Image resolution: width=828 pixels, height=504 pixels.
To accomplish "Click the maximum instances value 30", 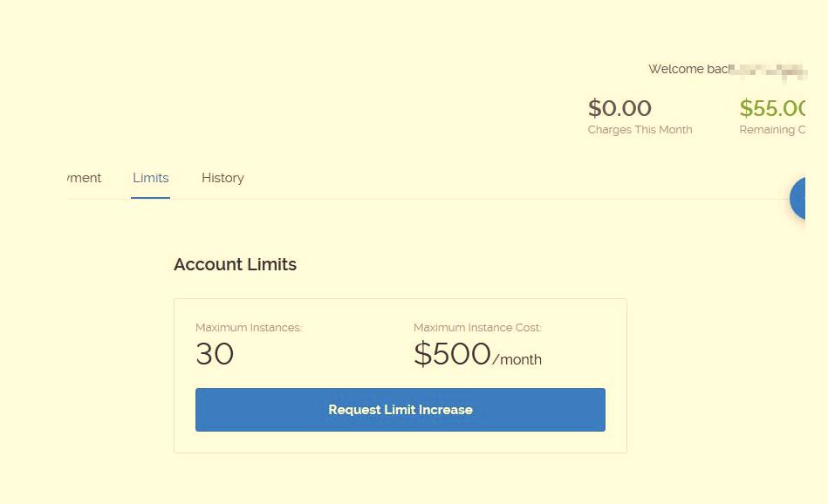I will (x=215, y=354).
